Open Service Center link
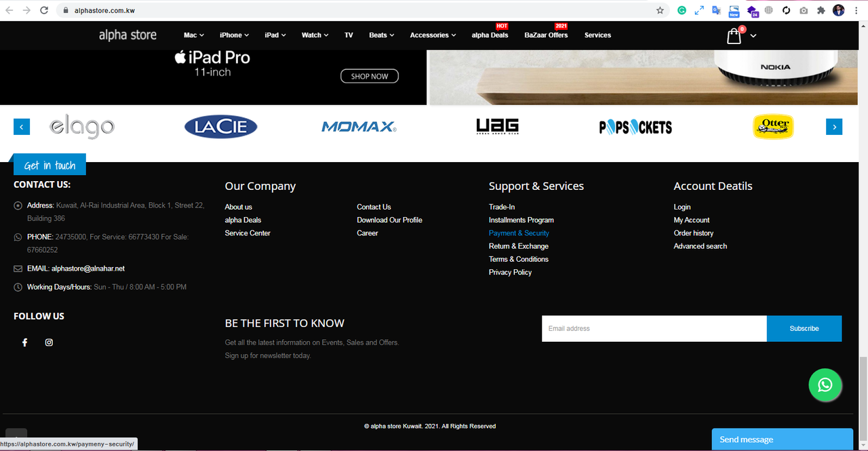Screen dimensions: 868x451 (x=248, y=233)
